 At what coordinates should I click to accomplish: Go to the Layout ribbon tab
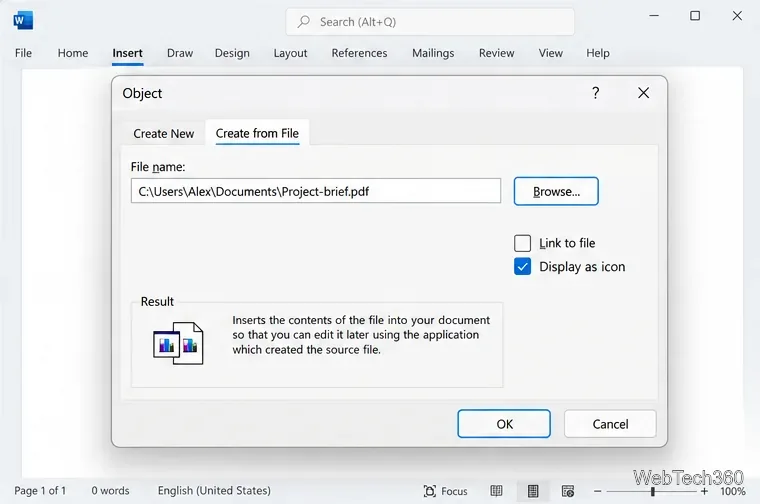(290, 53)
